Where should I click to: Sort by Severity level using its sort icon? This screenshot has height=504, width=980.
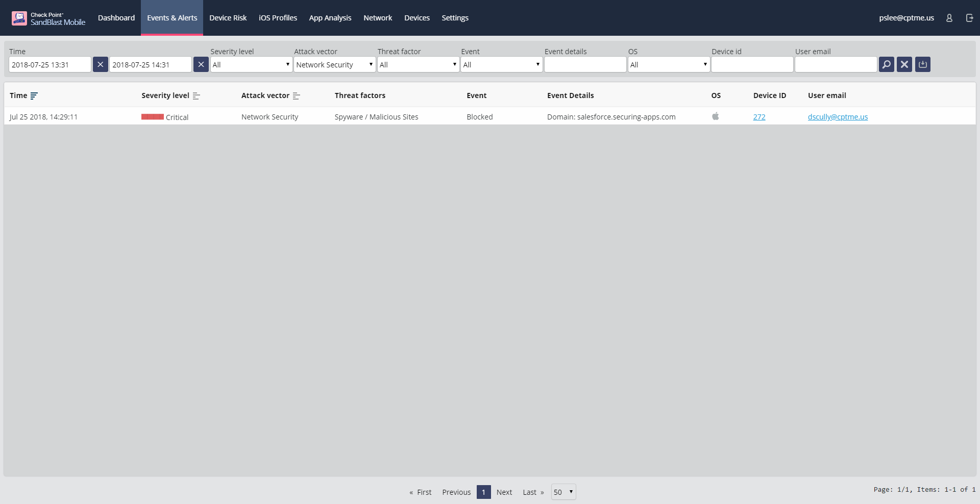coord(197,96)
